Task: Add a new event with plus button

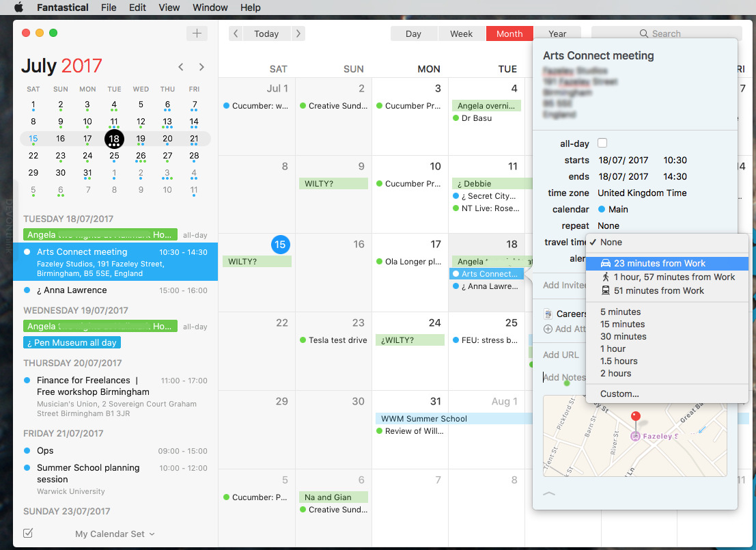Action: click(x=197, y=33)
